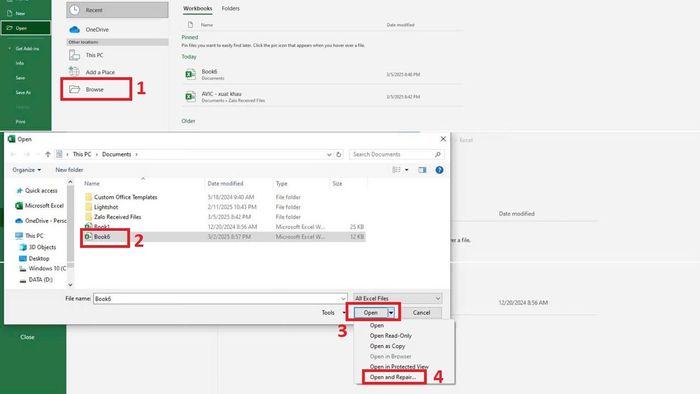Choose Open and Repair option
Viewport: 700px width, 394px height.
pos(393,377)
